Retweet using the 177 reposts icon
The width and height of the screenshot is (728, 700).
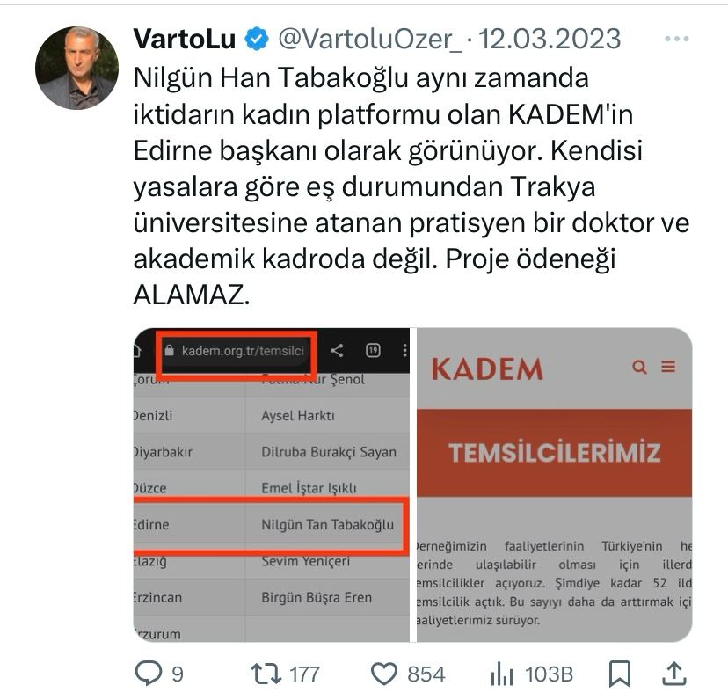pos(266,674)
